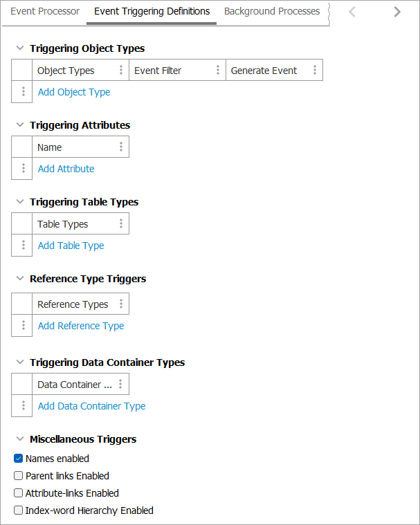Viewport: 420px width, 525px height.
Task: Open Object Types column options menu
Action: coord(121,71)
